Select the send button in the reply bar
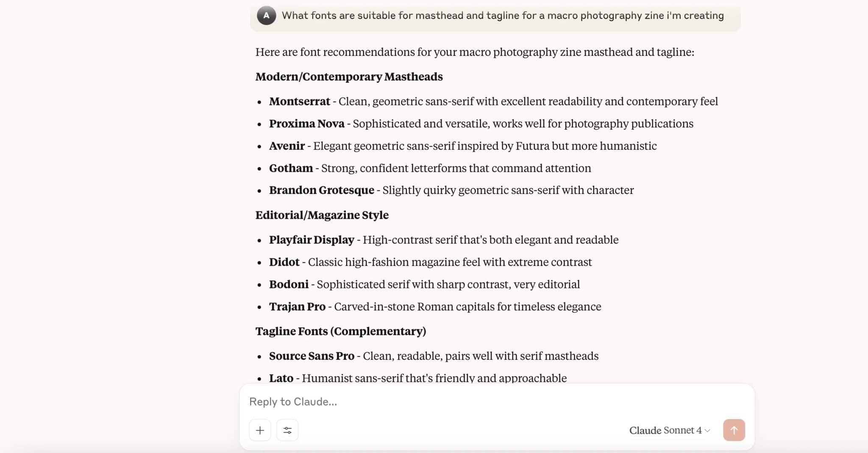 [x=734, y=430]
